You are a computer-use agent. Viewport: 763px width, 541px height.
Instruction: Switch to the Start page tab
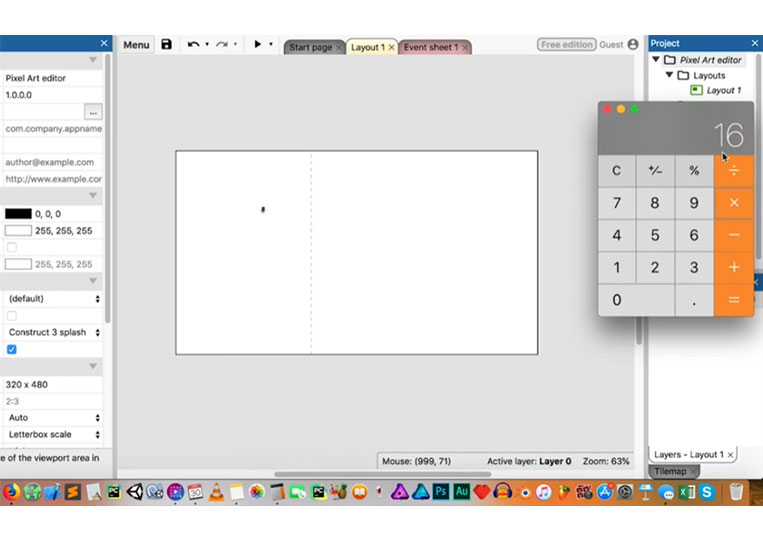tap(310, 47)
